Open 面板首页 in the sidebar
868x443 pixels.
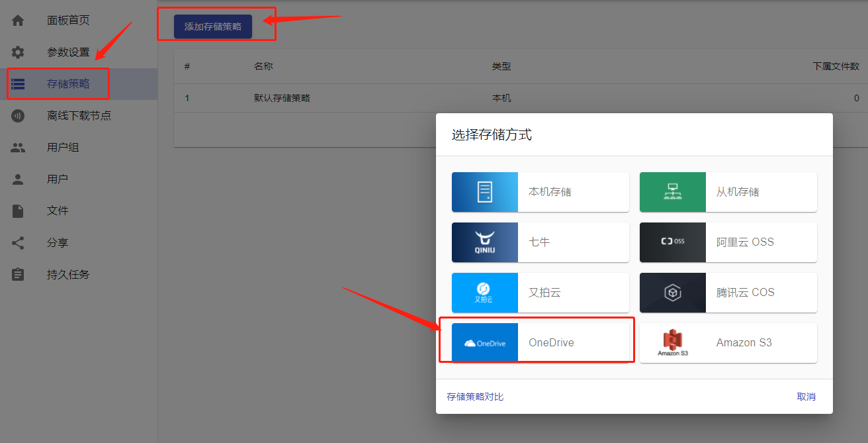79,21
